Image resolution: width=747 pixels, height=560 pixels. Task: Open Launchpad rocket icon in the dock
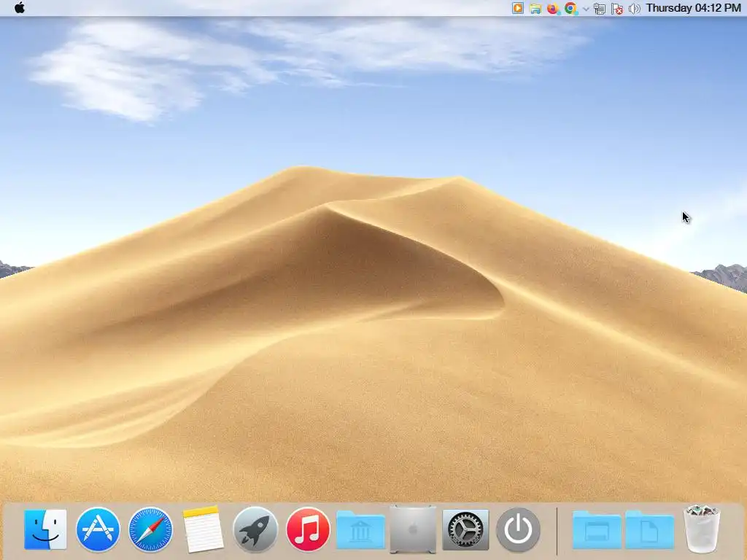[255, 529]
